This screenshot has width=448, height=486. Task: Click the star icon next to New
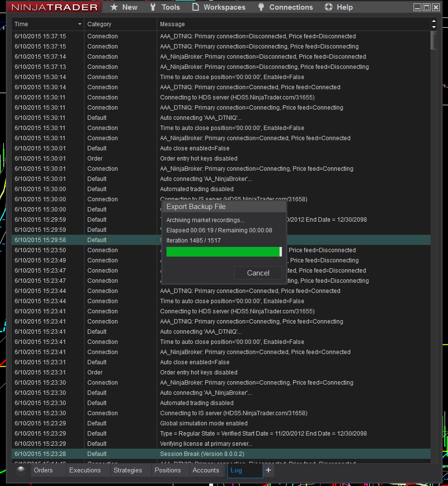[114, 7]
